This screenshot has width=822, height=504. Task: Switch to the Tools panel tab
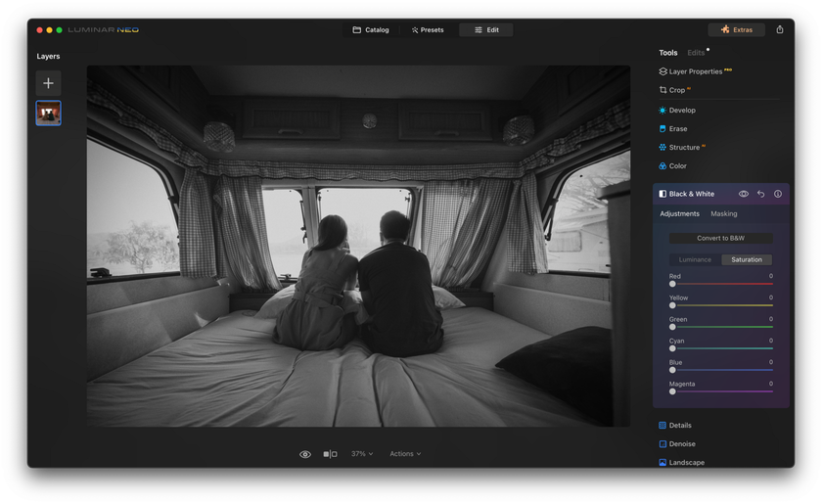667,53
